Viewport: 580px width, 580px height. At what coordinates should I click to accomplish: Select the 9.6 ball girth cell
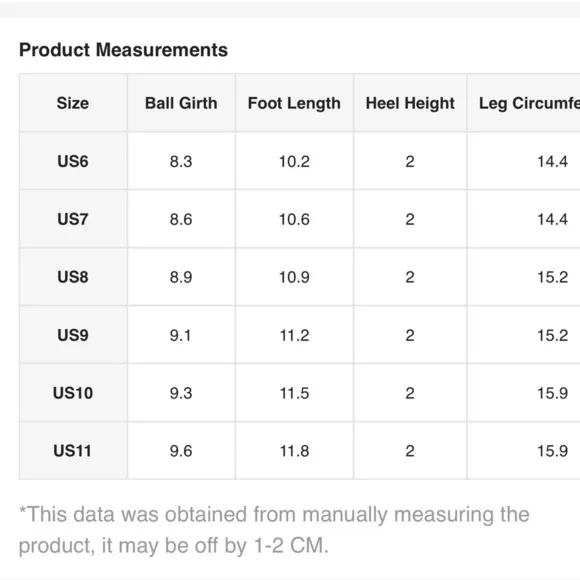[x=181, y=451]
